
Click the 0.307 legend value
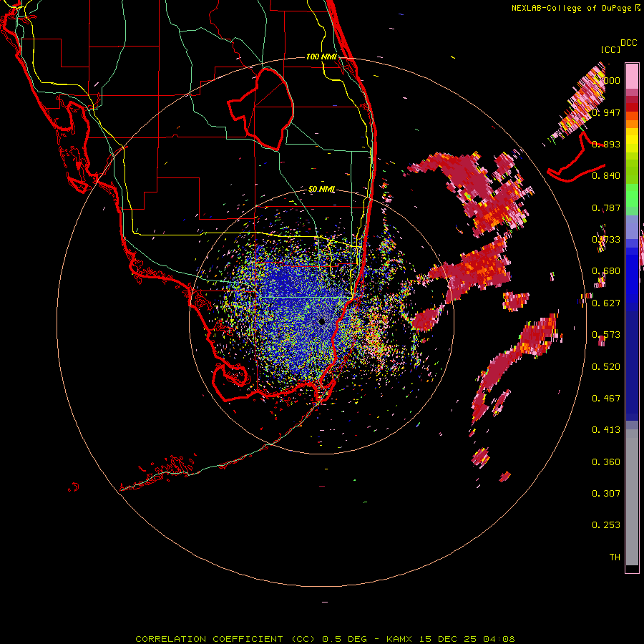coord(606,493)
